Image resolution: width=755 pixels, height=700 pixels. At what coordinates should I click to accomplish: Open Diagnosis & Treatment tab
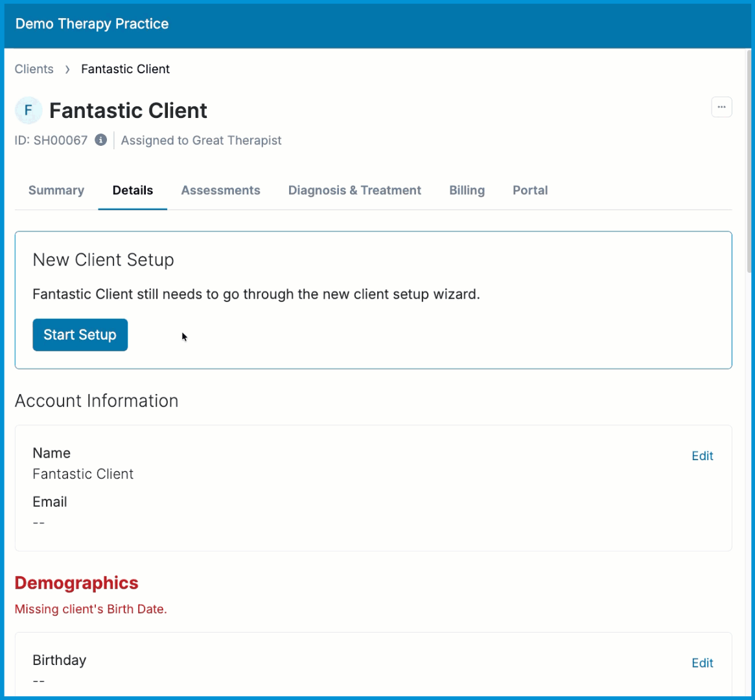[x=355, y=190]
